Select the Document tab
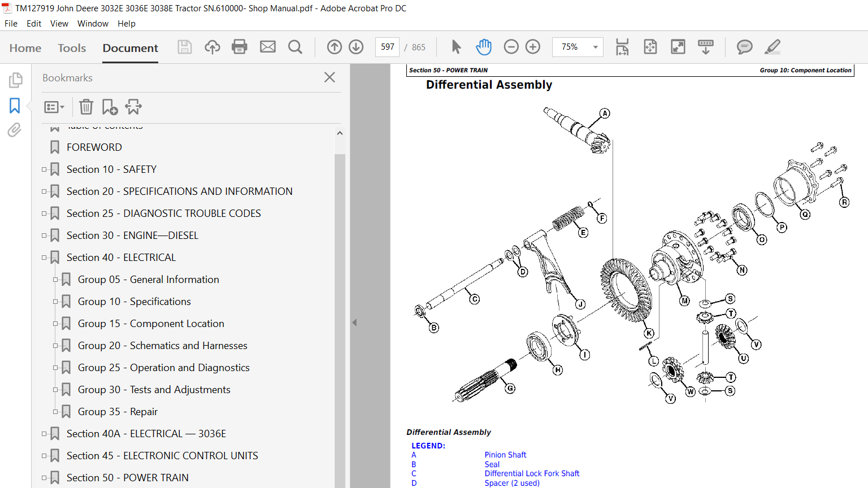868x488 pixels. pos(131,48)
